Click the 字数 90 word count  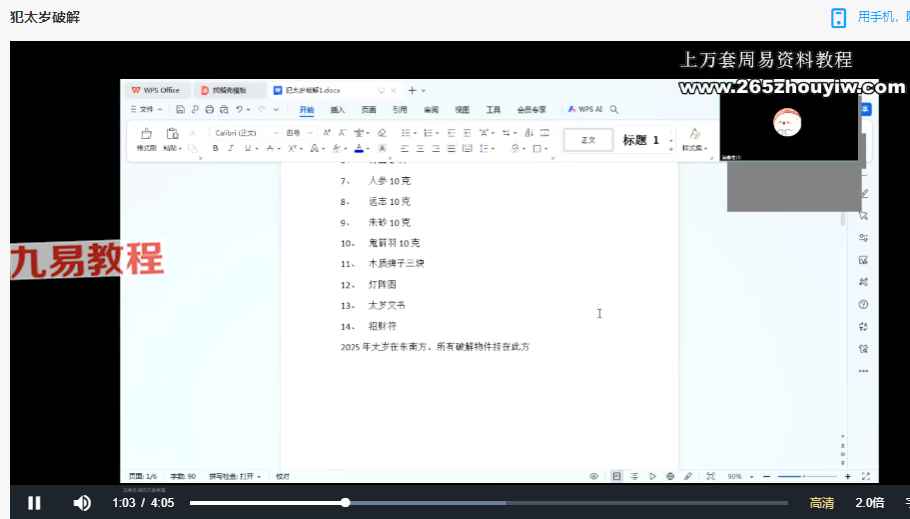point(183,476)
